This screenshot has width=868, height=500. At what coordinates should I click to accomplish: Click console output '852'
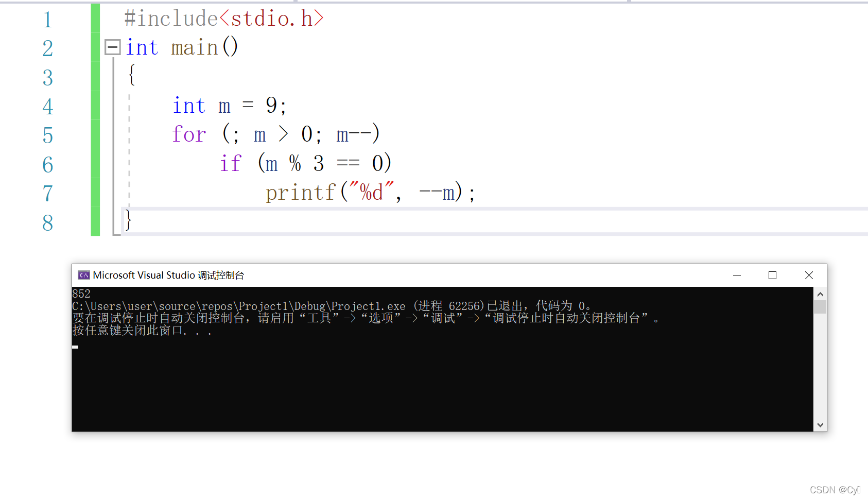(81, 294)
